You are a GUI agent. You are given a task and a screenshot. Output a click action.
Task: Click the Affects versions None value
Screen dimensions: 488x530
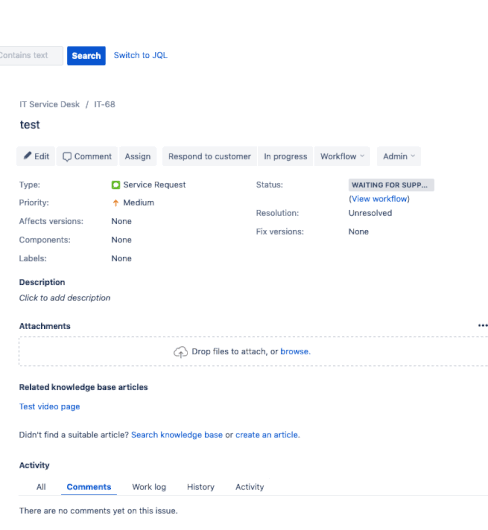pos(121,221)
